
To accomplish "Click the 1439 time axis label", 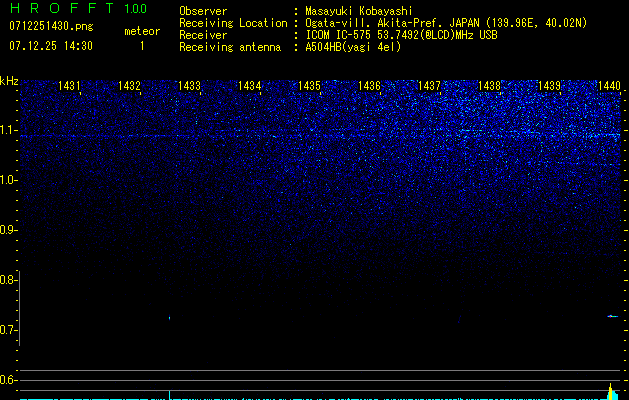I will 549,86.
